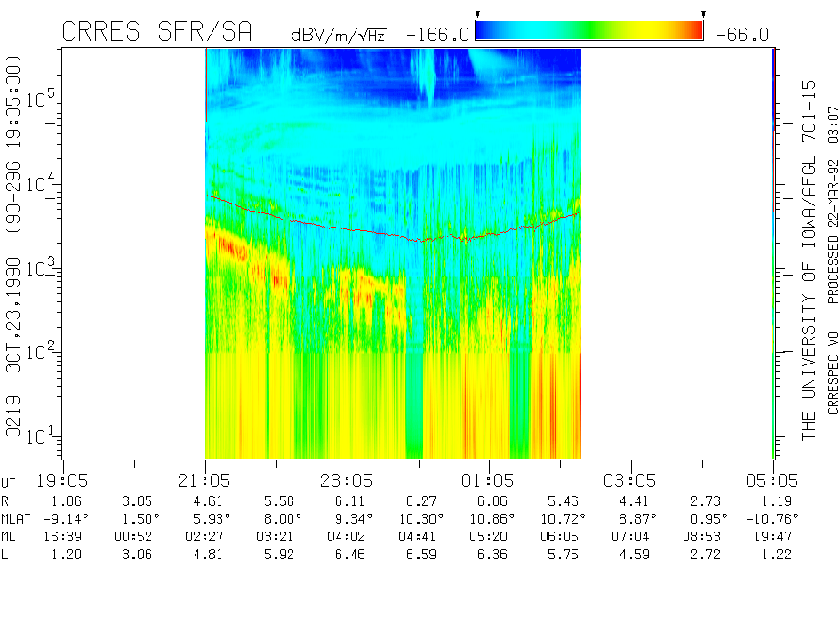Click the CRRES SFR/SA plot title

(156, 32)
